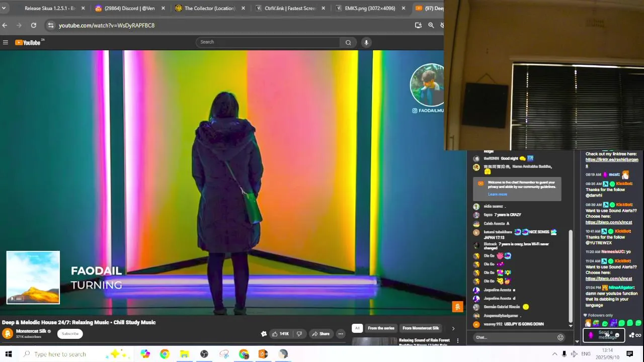Click the YouTube chat scrollbar
The height and width of the screenshot is (362, 644).
point(571,277)
